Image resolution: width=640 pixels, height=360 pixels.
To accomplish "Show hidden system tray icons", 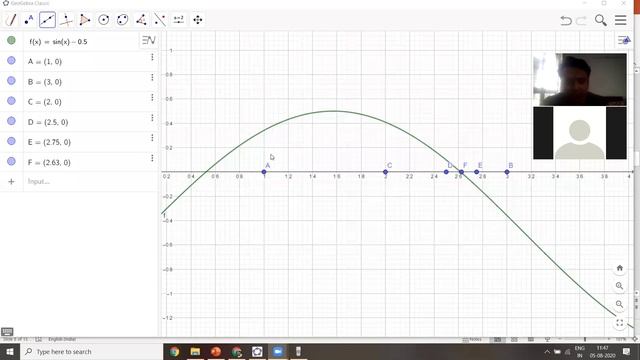I will [x=547, y=351].
